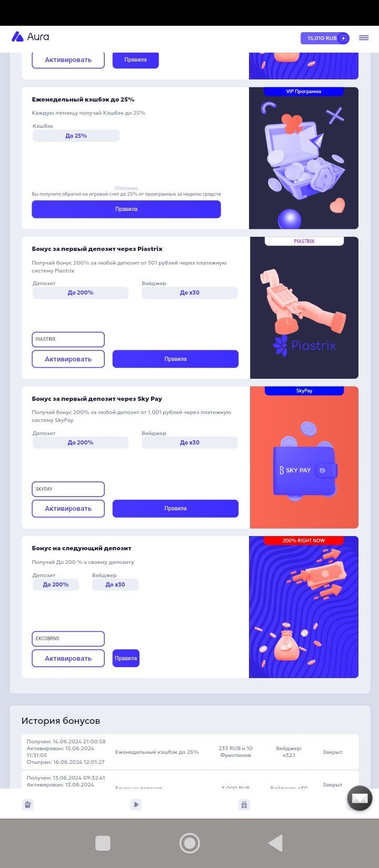Image resolution: width=379 pixels, height=868 pixels.
Task: Click the SKYPAY promo code field
Action: click(68, 489)
